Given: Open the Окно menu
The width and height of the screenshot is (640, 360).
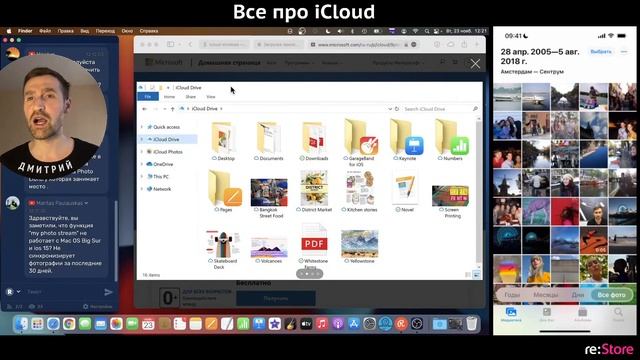Looking at the screenshot, I should coord(127,31).
